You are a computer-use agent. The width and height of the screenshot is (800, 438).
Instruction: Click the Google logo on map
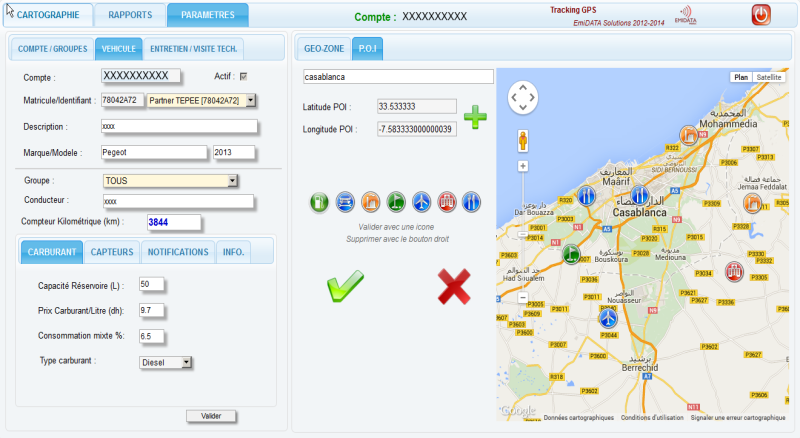click(x=518, y=410)
